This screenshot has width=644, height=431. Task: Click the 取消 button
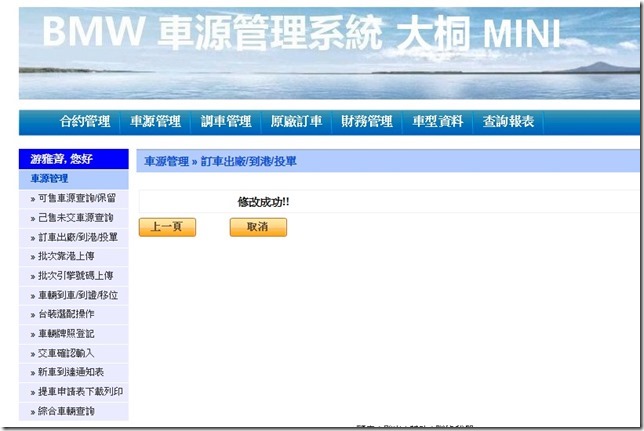(x=258, y=227)
